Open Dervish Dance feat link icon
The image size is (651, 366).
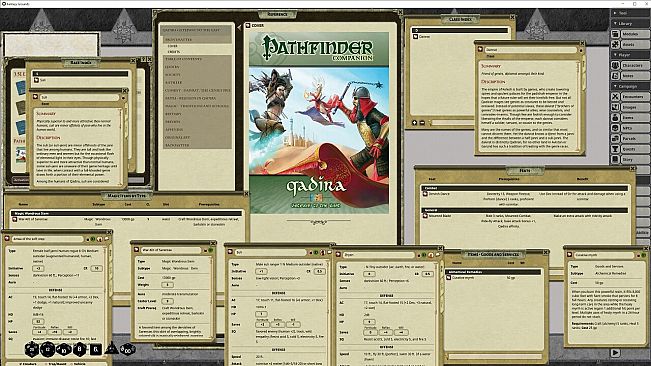point(425,194)
